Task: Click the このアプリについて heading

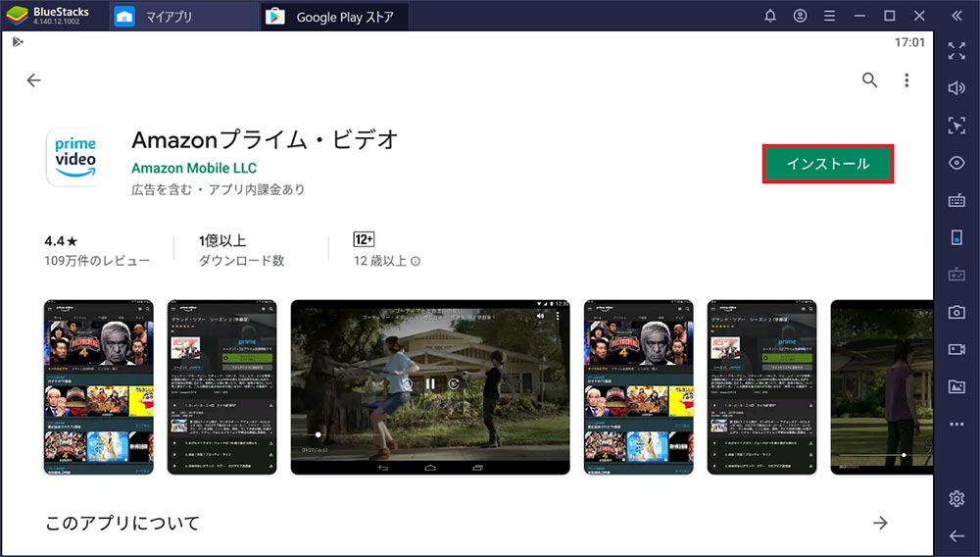Action: tap(122, 523)
